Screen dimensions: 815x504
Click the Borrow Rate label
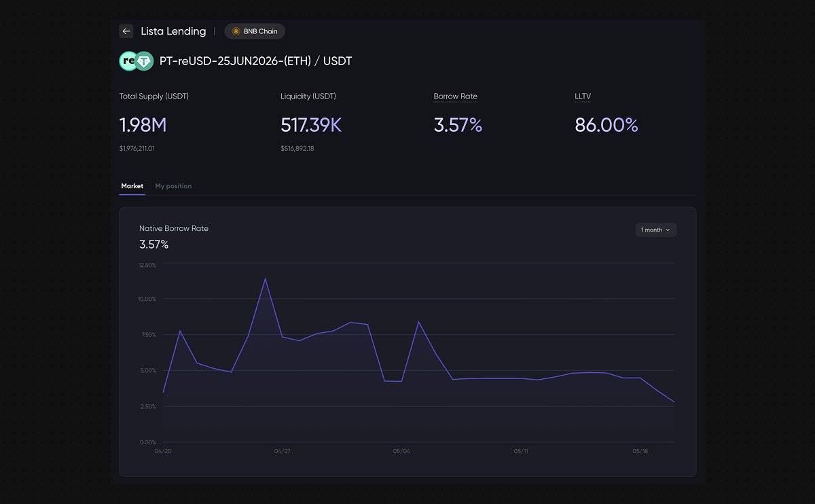(456, 96)
